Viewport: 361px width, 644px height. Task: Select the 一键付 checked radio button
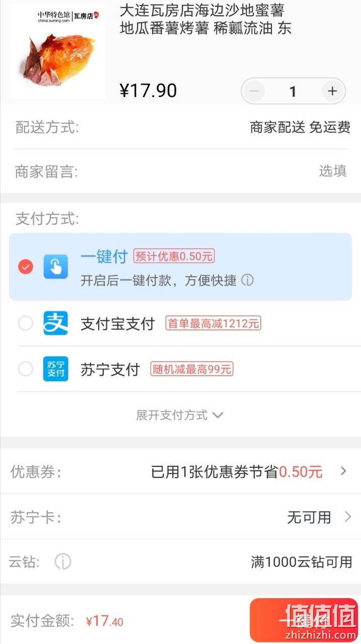click(26, 267)
